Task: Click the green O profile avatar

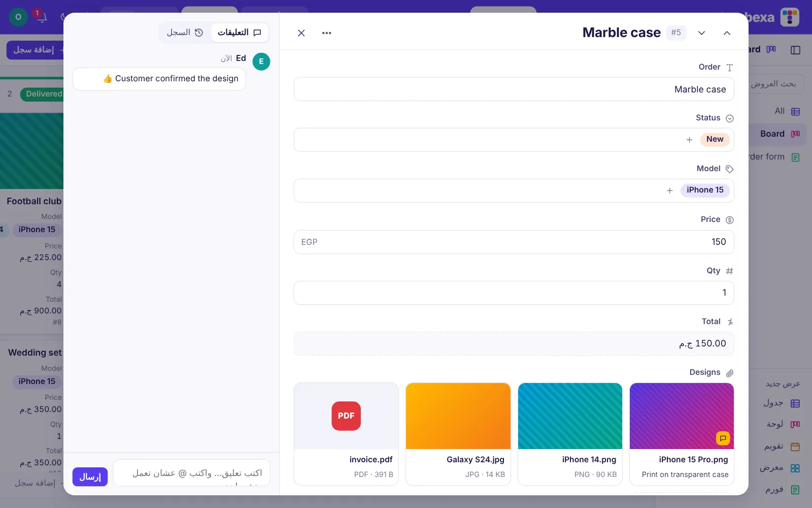Action: click(18, 17)
